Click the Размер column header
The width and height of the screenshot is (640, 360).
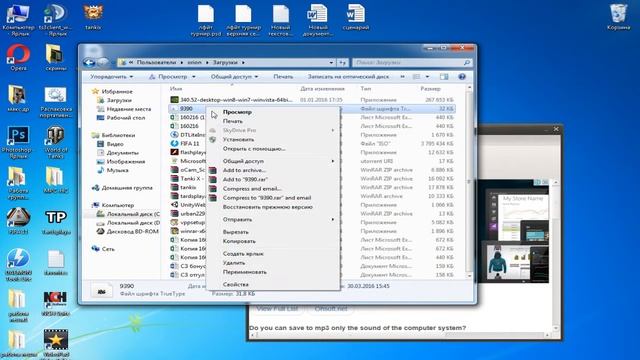click(430, 89)
